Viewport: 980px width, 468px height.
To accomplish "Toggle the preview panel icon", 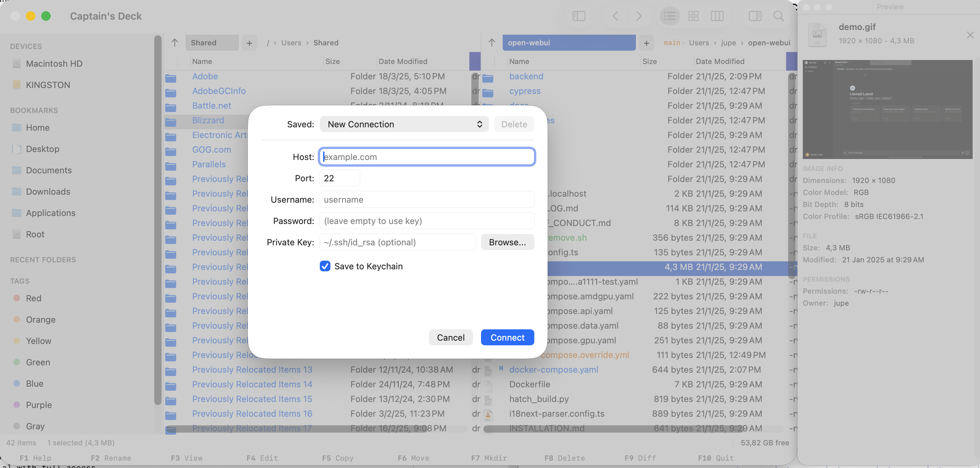I will click(755, 16).
